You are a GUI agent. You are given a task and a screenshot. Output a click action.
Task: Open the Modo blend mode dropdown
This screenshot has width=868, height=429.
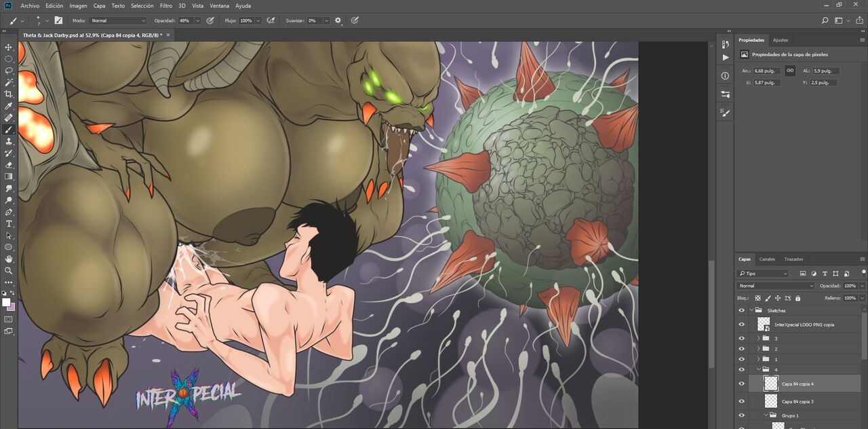[117, 20]
